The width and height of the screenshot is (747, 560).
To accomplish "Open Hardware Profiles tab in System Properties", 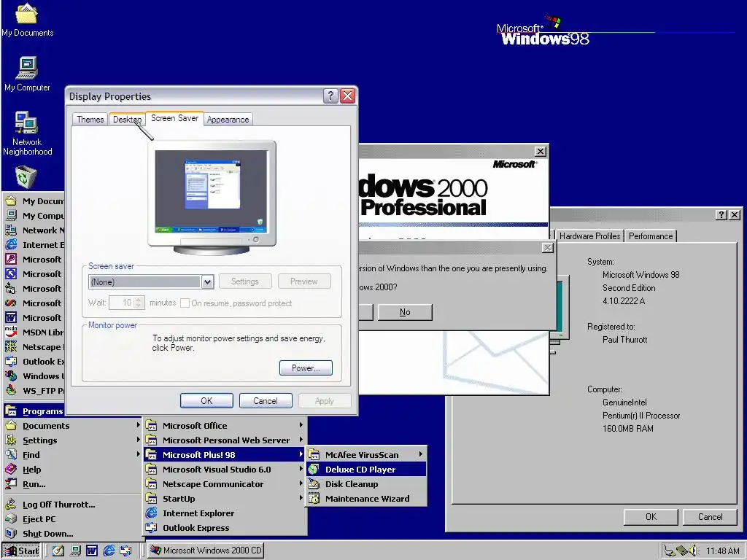I will pyautogui.click(x=589, y=236).
